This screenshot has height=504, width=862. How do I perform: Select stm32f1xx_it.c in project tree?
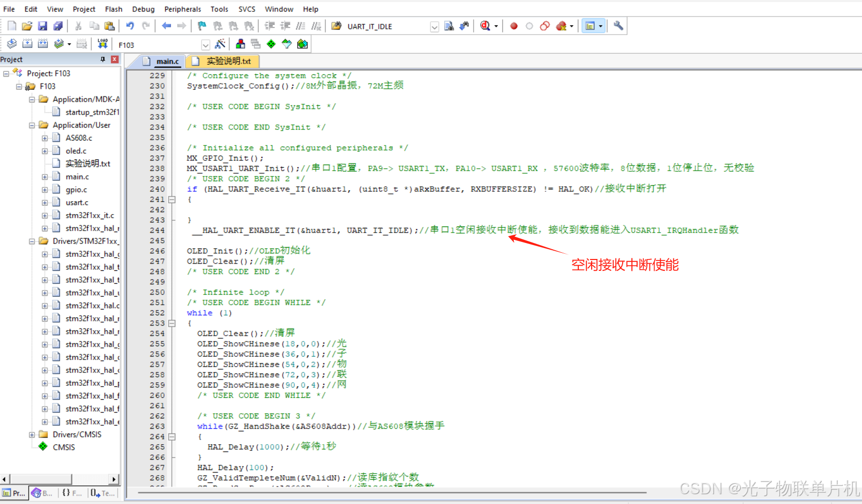[x=90, y=216]
